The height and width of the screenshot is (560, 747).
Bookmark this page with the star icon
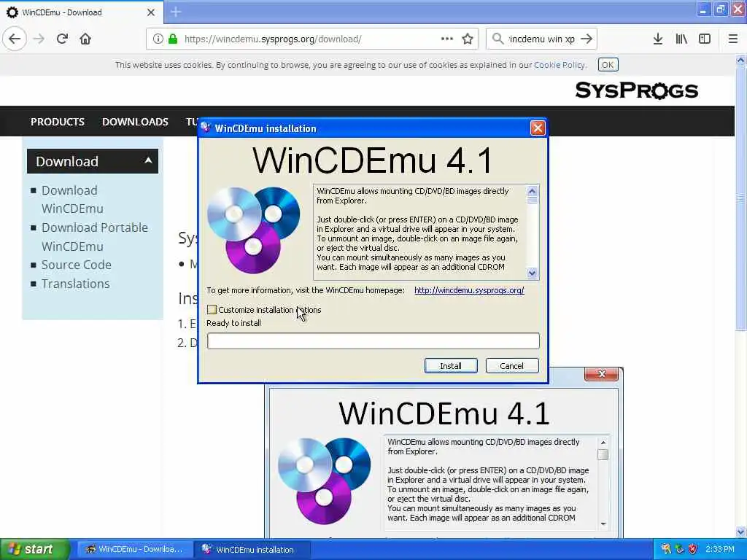[x=468, y=39]
